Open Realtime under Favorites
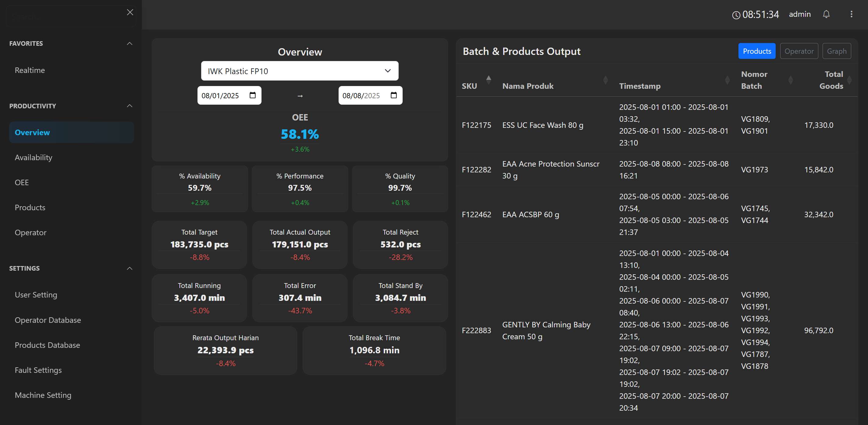Viewport: 868px width, 425px height. (30, 70)
